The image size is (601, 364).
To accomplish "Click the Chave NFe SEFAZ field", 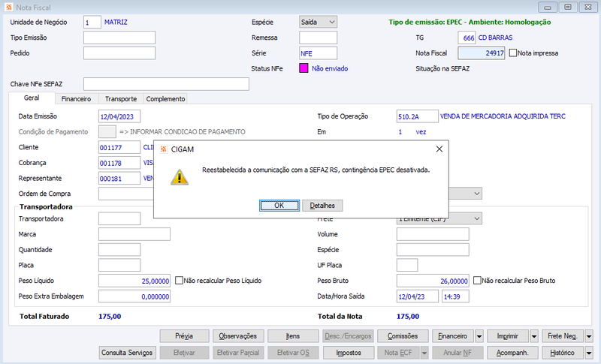I will (x=166, y=84).
